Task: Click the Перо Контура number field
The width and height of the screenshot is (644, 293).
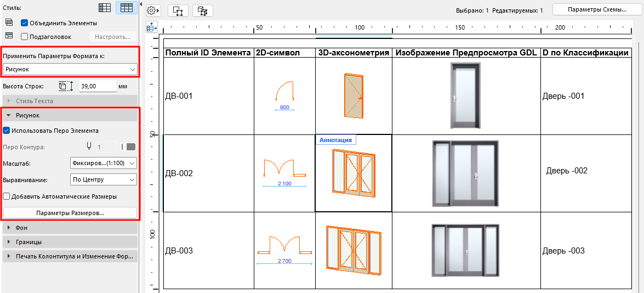Action: [106, 146]
